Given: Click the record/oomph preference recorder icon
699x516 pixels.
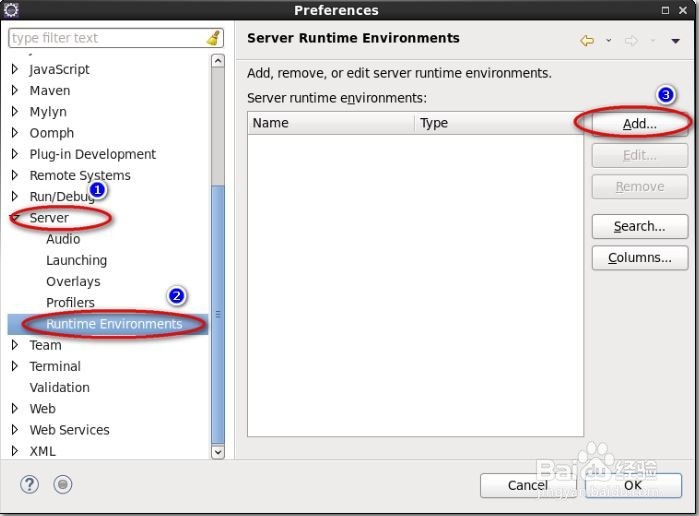Looking at the screenshot, I should 62,484.
